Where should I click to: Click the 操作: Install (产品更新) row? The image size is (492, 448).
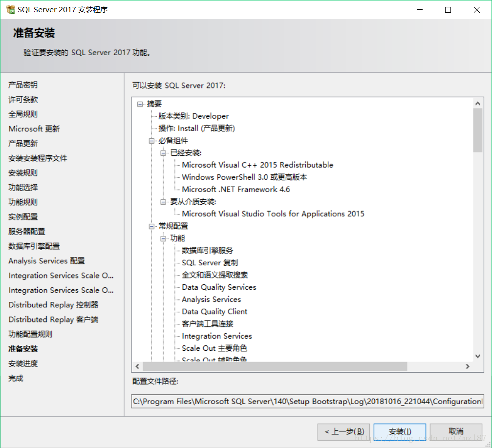(x=197, y=128)
